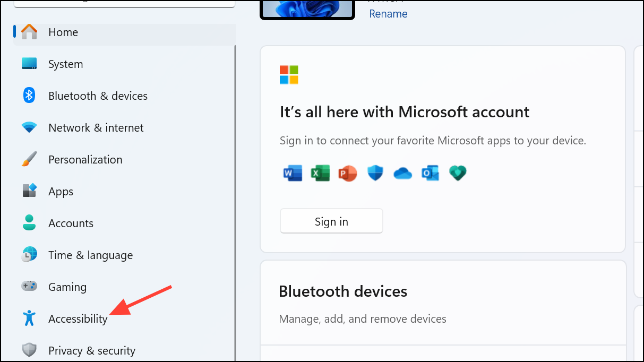Click the Accounts person icon
The width and height of the screenshot is (644, 362).
point(29,222)
